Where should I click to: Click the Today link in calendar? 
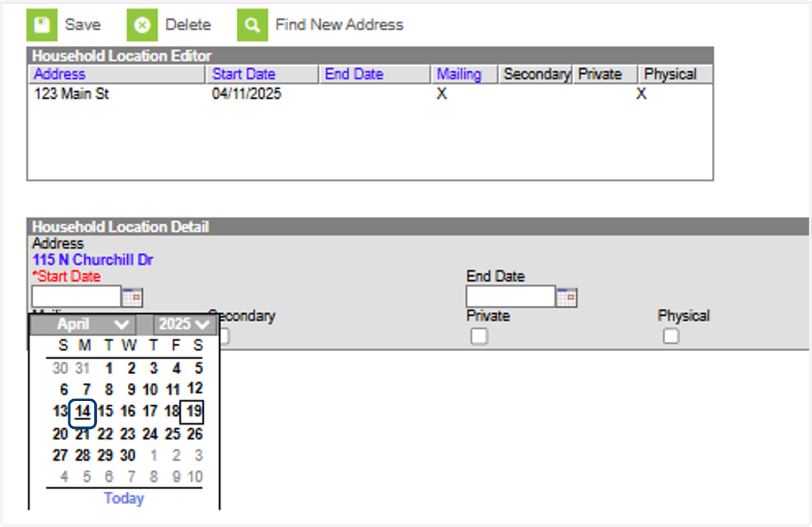124,499
